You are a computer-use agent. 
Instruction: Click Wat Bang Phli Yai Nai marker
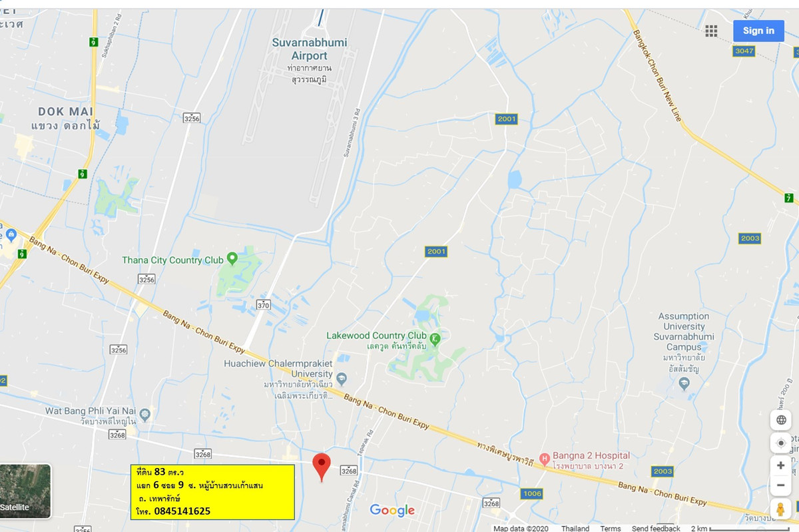(146, 415)
